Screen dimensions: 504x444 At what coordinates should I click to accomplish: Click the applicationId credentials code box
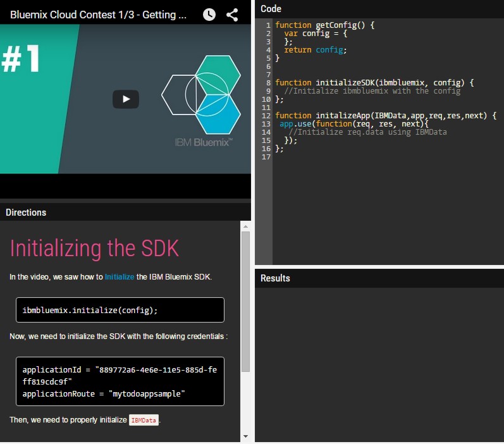[120, 381]
